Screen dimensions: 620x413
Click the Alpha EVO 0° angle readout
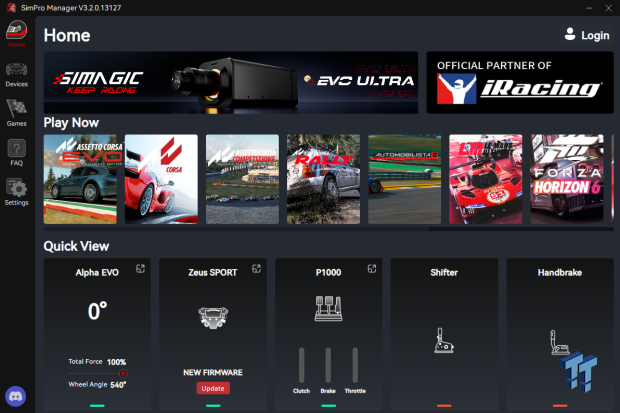[97, 311]
